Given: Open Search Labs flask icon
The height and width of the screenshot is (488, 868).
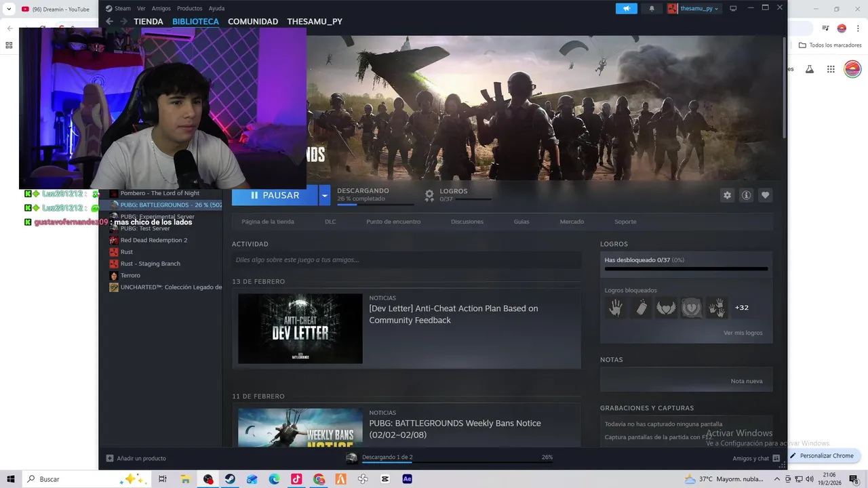Looking at the screenshot, I should tap(809, 69).
